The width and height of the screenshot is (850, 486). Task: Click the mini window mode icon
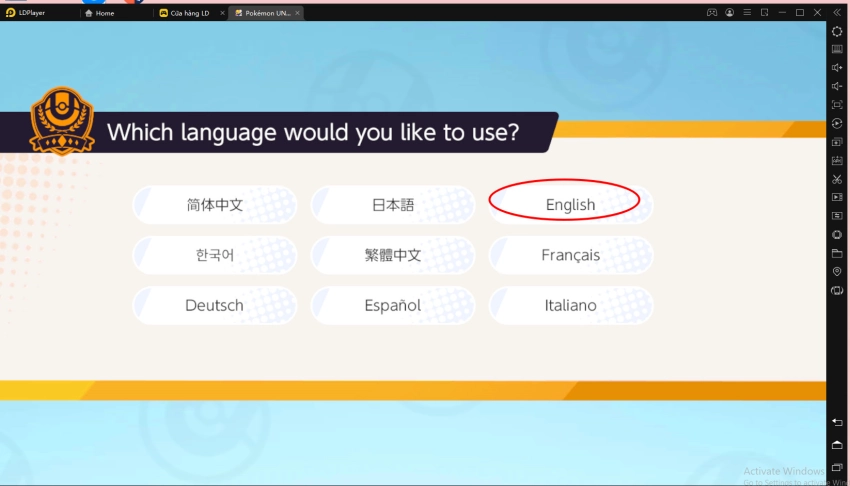(x=764, y=12)
